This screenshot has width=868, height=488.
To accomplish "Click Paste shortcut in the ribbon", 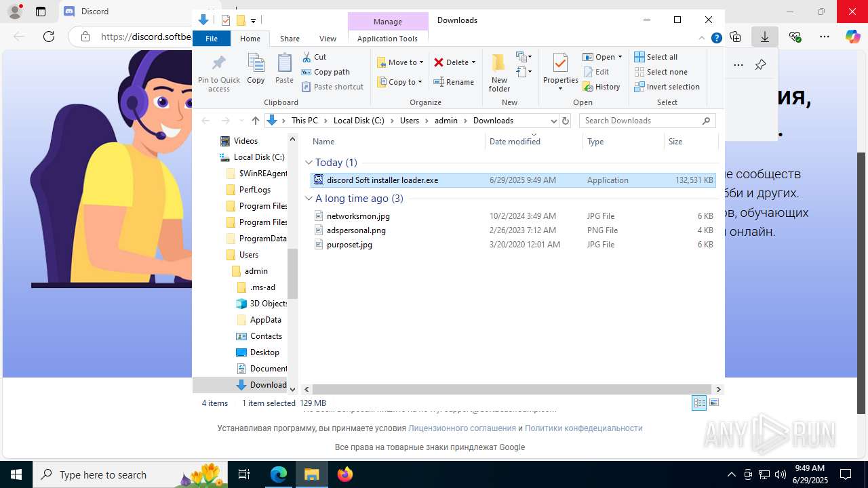I will coord(332,87).
